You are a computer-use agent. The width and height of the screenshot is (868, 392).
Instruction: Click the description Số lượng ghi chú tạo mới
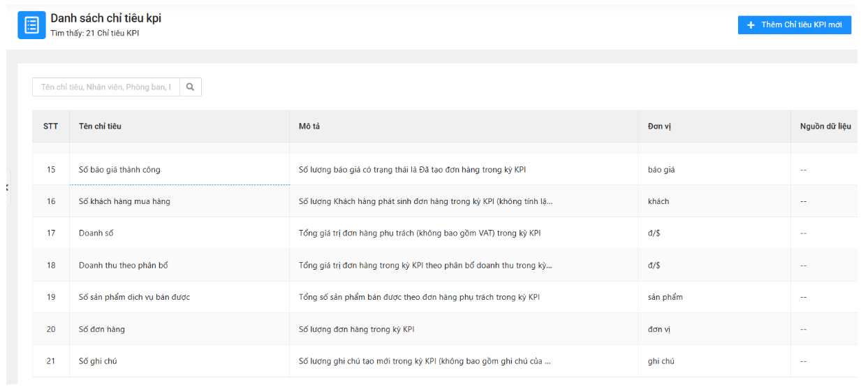click(x=425, y=361)
